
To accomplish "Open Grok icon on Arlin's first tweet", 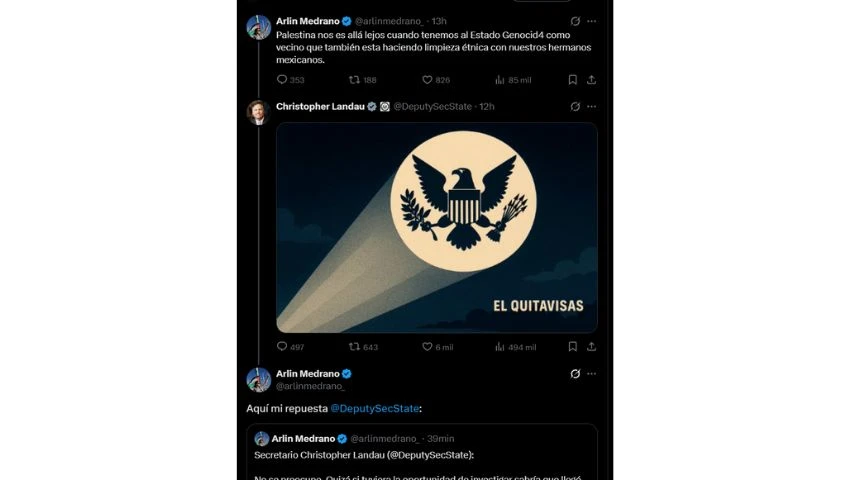I will click(x=575, y=21).
